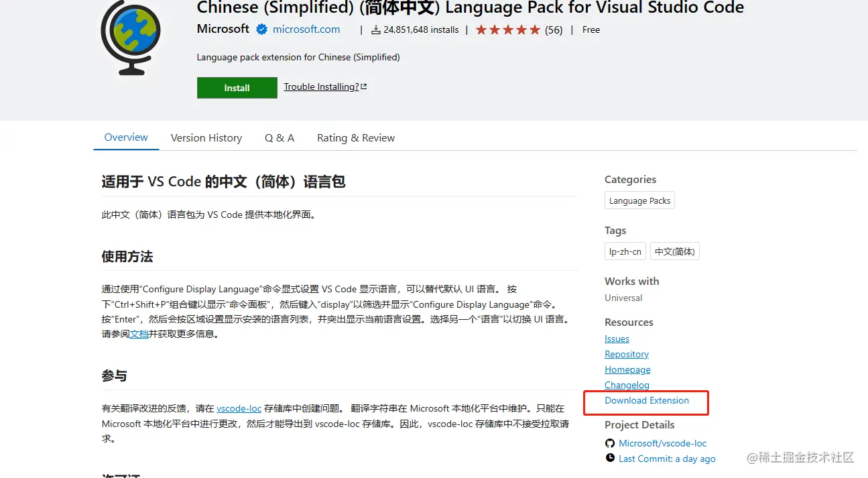Image resolution: width=868 pixels, height=478 pixels.
Task: Click the Language Packs category tag
Action: coord(639,200)
